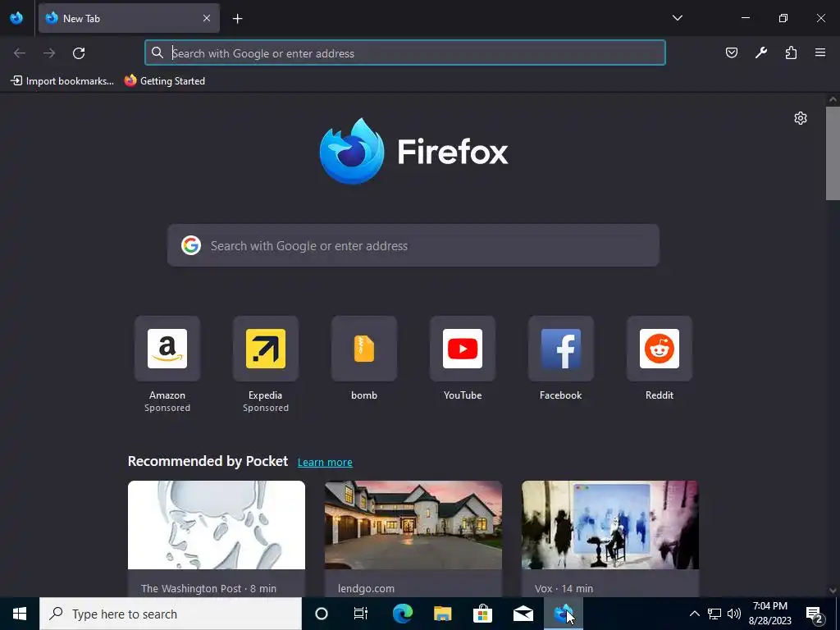This screenshot has height=630, width=840.
Task: Open Getting Started bookmark
Action: point(164,81)
